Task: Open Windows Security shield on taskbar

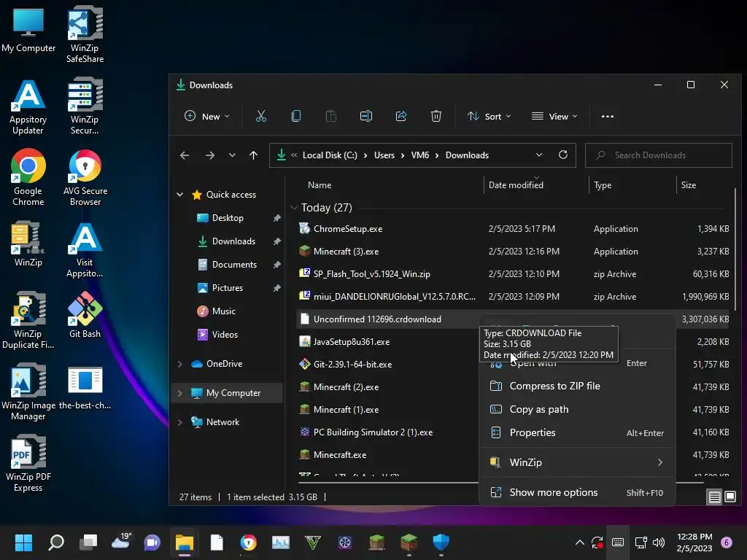Action: click(441, 542)
